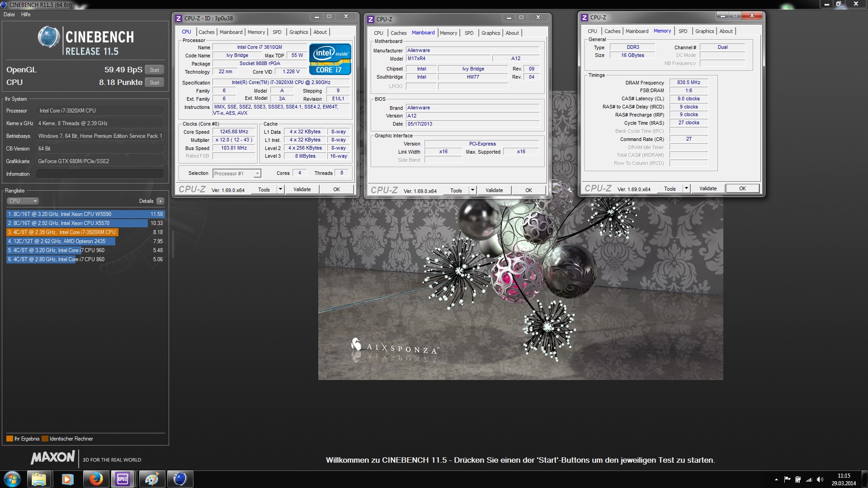Show hidden tray icons arrow
Image resolution: width=868 pixels, height=488 pixels.
776,479
